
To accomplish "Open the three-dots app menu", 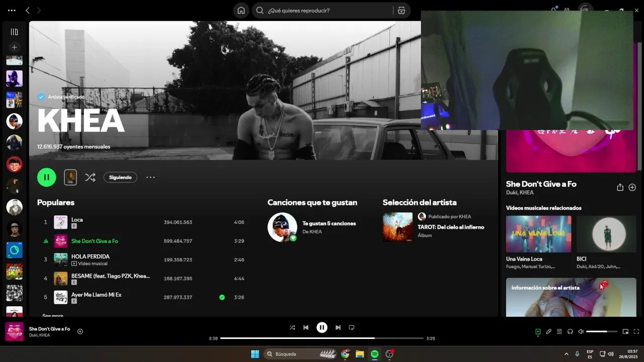I will (12, 10).
